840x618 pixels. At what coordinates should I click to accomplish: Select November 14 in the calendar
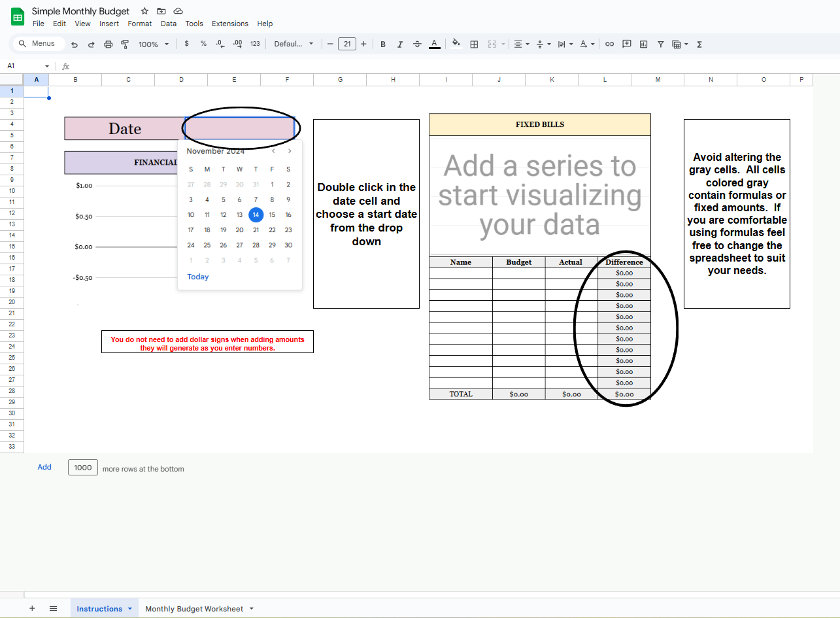256,215
